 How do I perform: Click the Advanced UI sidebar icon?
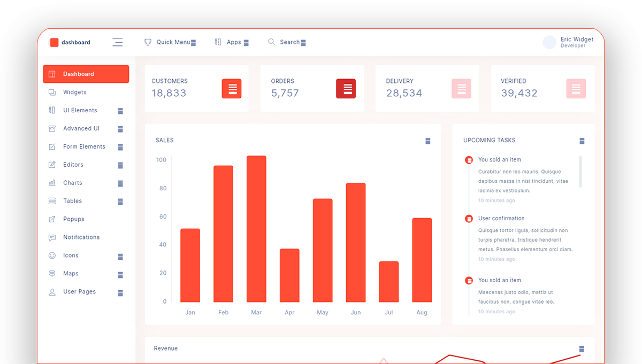pos(52,128)
